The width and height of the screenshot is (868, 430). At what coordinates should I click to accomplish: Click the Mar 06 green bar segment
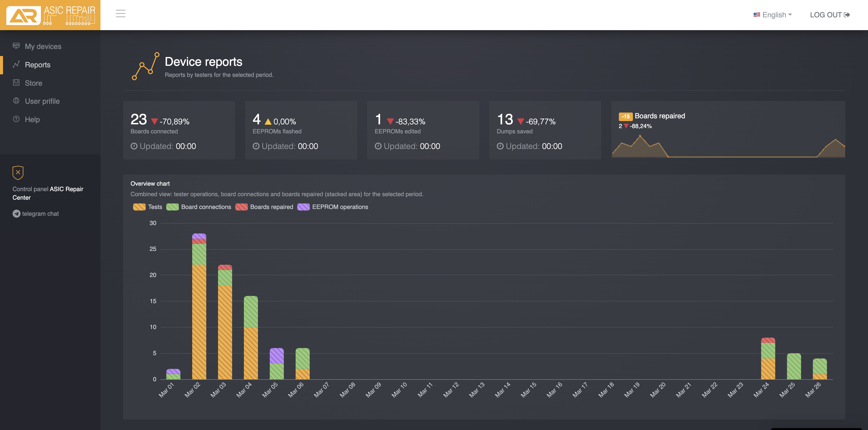point(303,359)
